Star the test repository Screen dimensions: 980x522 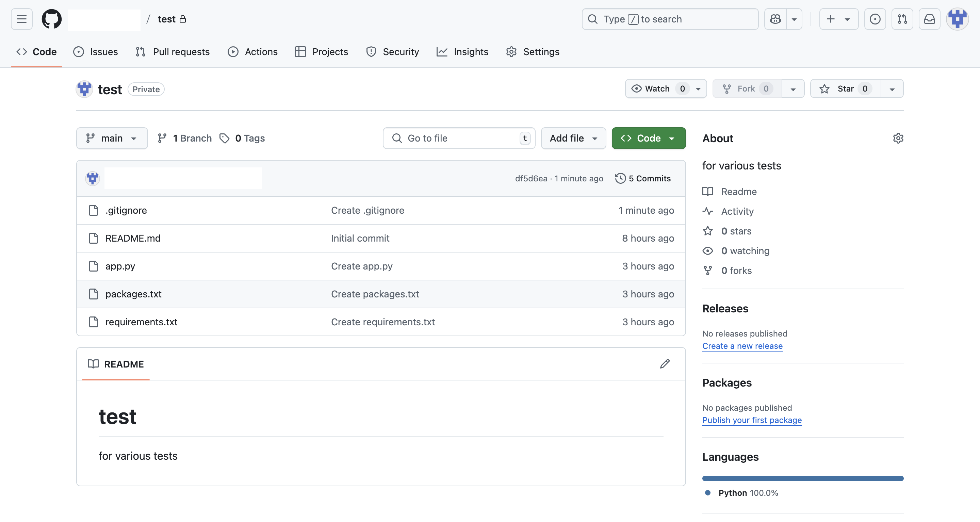[845, 88]
